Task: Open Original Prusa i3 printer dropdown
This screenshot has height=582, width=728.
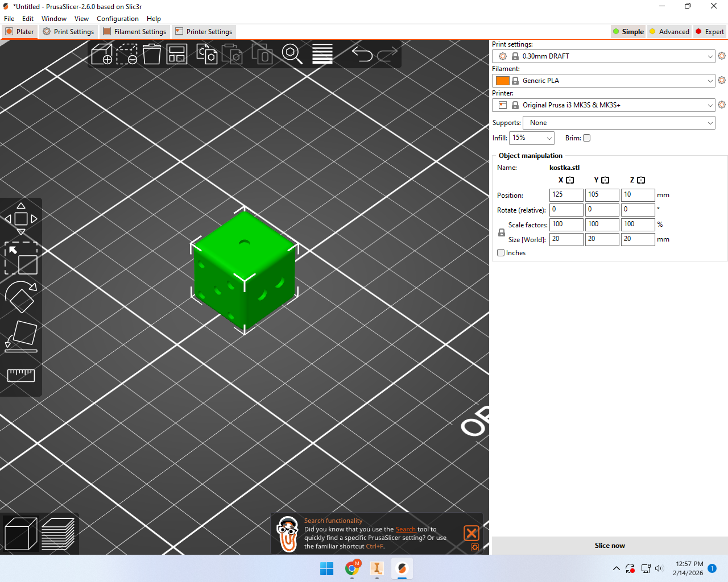Action: coord(603,105)
